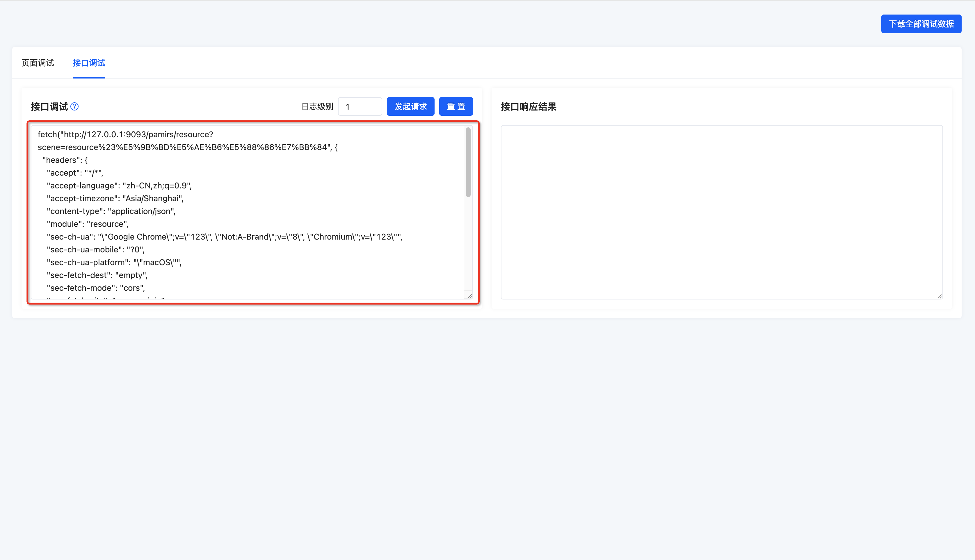Screen dimensions: 975x560
Task: Select the 接口调试 tab
Action: click(x=88, y=63)
